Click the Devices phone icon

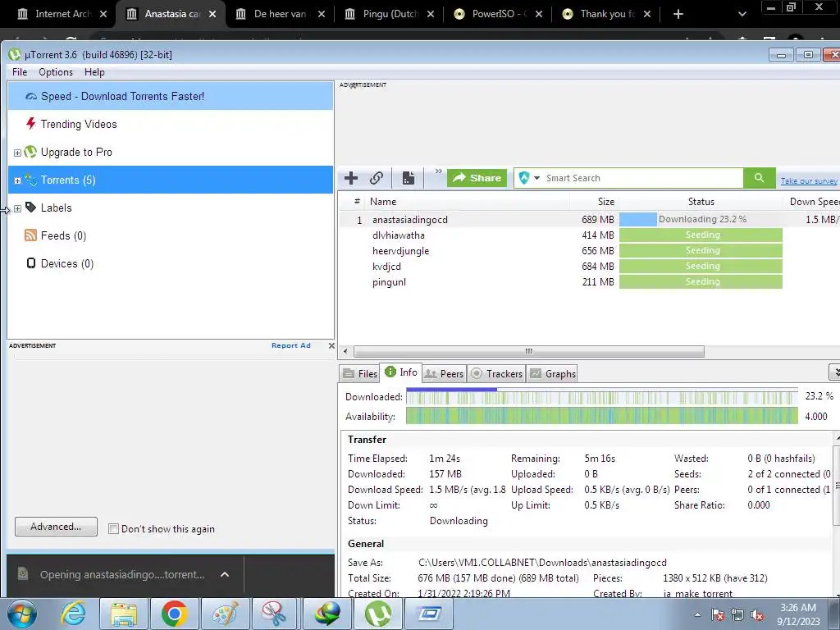30,263
